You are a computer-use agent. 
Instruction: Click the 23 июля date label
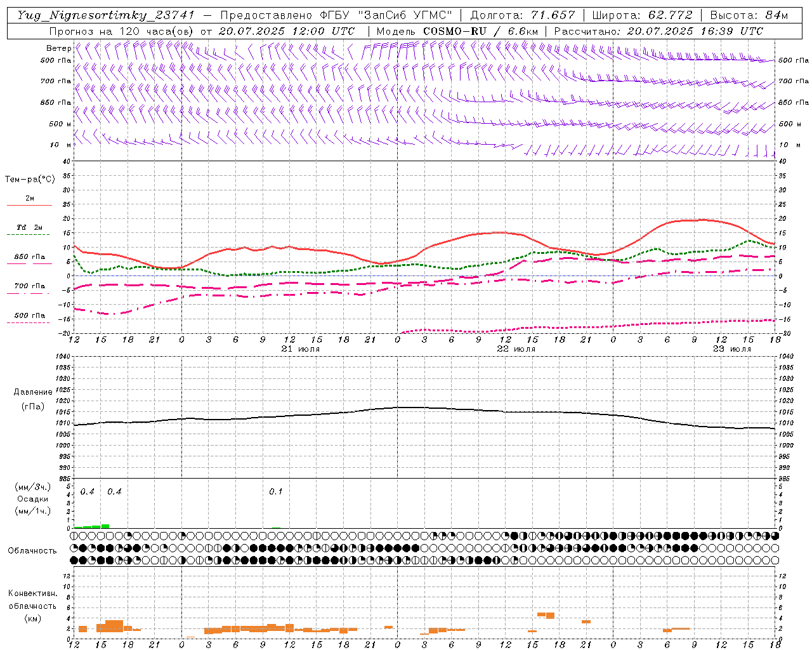[731, 348]
